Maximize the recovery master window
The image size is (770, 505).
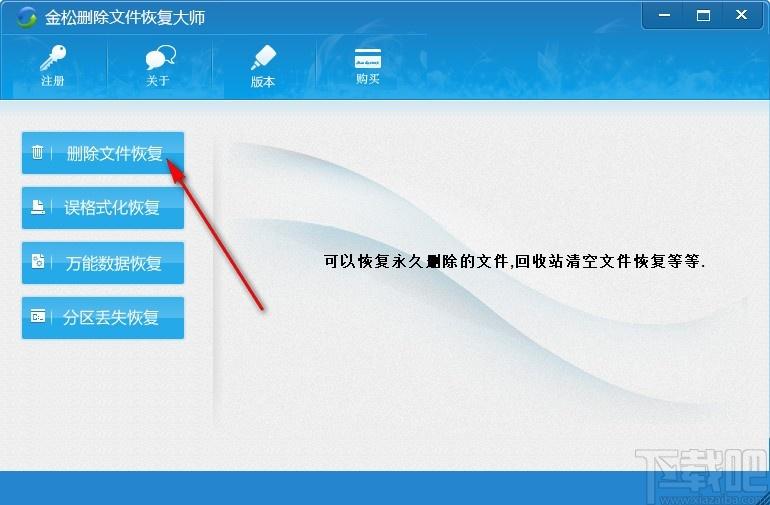703,16
